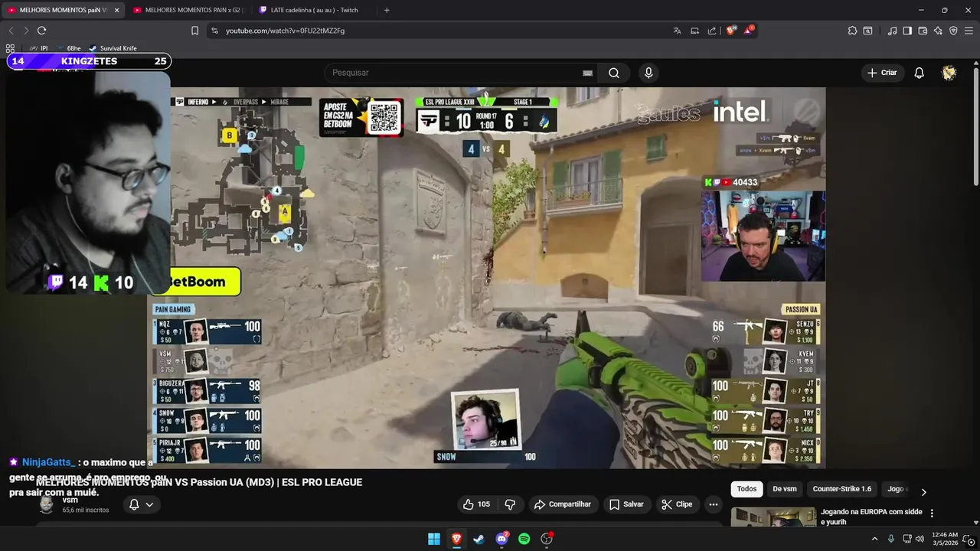This screenshot has width=980, height=551.
Task: Select the Counter-Strike 1.6 filter chip
Action: [x=842, y=489]
